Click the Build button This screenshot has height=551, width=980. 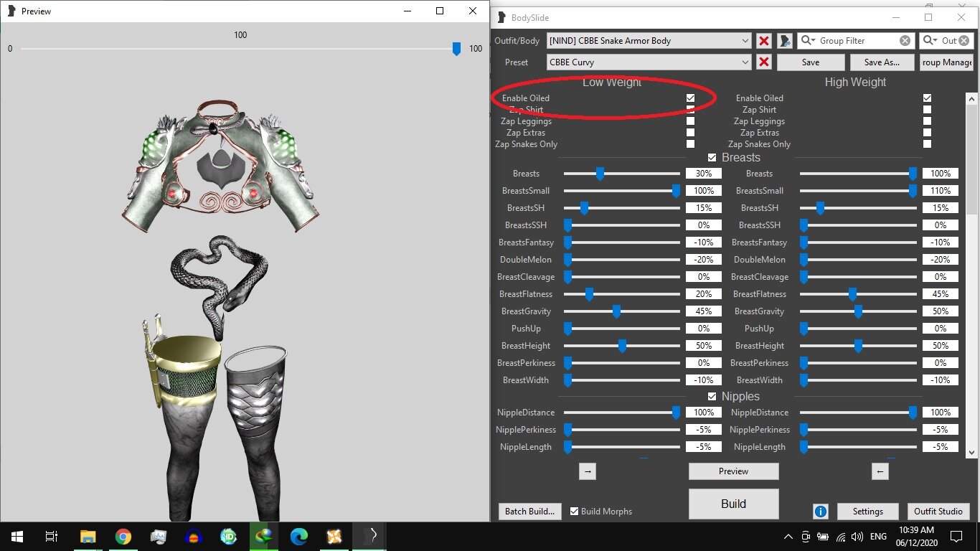point(733,504)
